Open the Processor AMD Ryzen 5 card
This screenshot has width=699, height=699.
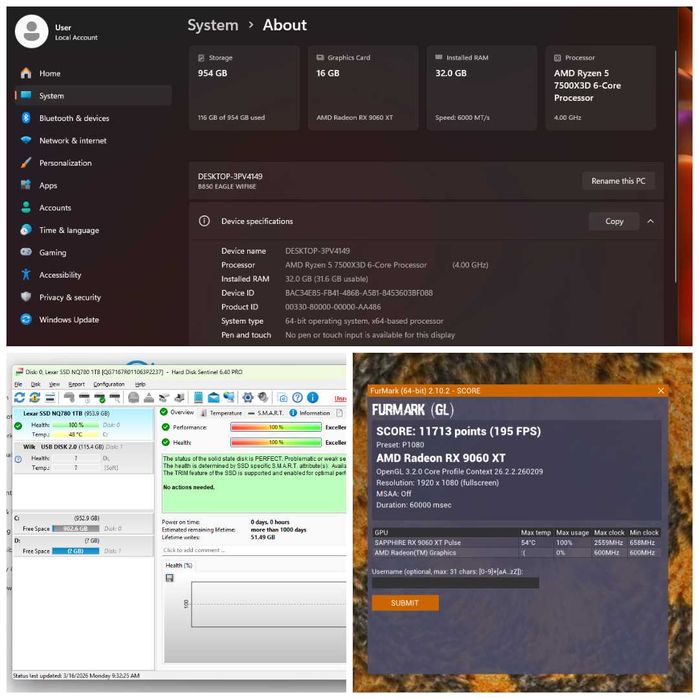click(x=600, y=88)
